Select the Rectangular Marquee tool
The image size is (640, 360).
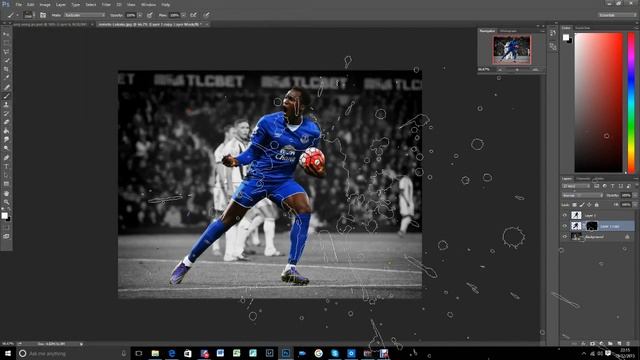tap(6, 43)
